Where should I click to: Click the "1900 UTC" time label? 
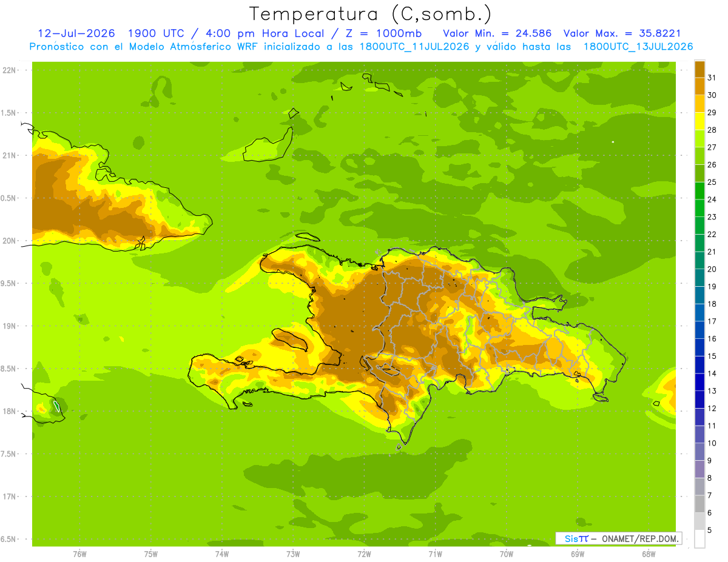(x=158, y=33)
